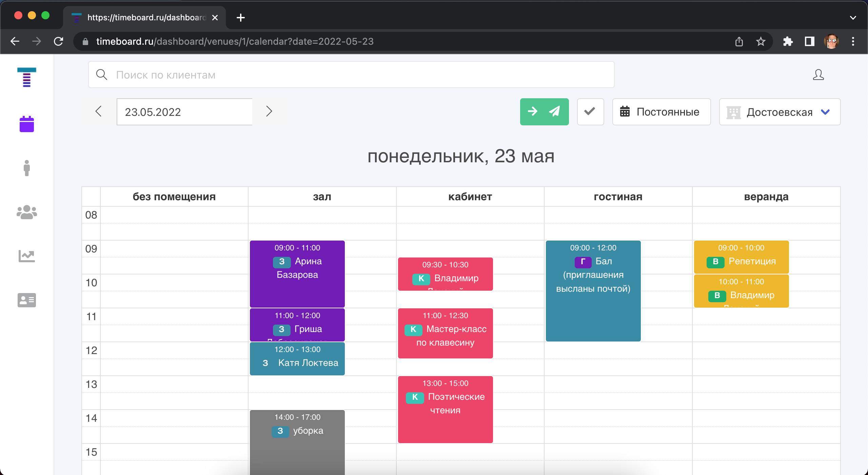Image resolution: width=868 pixels, height=475 pixels.
Task: Go to the previous day arrow
Action: pyautogui.click(x=99, y=111)
